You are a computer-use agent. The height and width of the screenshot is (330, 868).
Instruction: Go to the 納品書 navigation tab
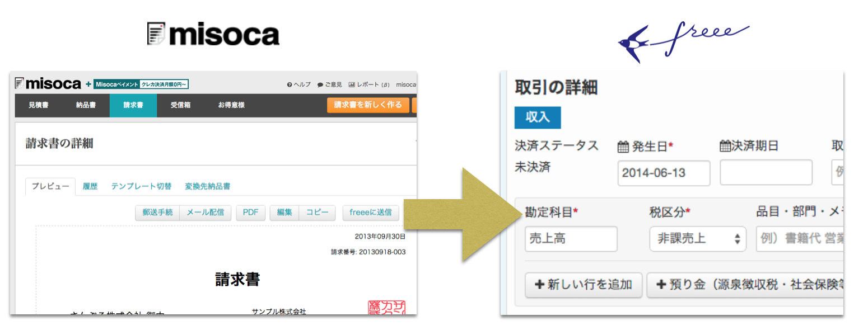tap(86, 105)
